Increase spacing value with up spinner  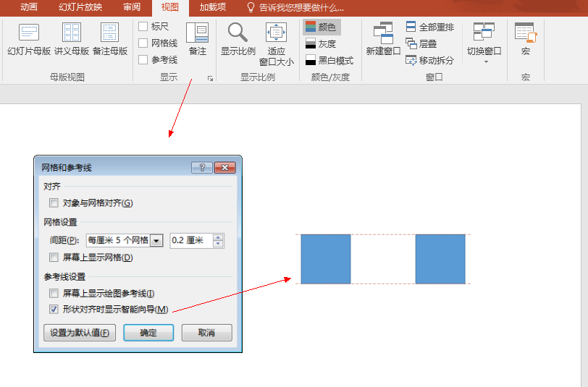218,237
